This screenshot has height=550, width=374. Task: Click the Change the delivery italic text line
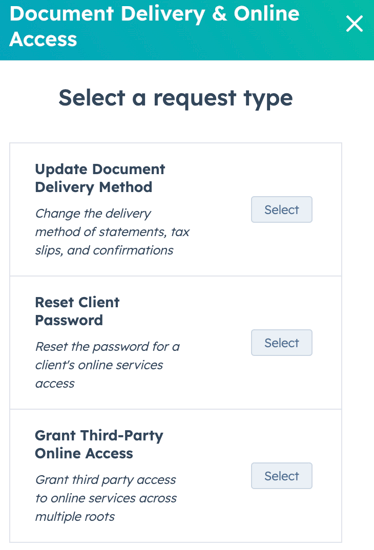pyautogui.click(x=93, y=213)
